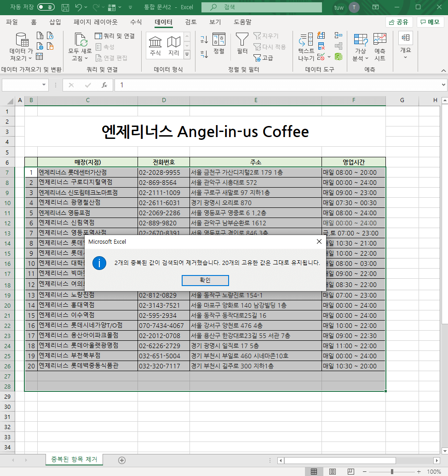Open the 파일 menu tab

click(x=12, y=22)
